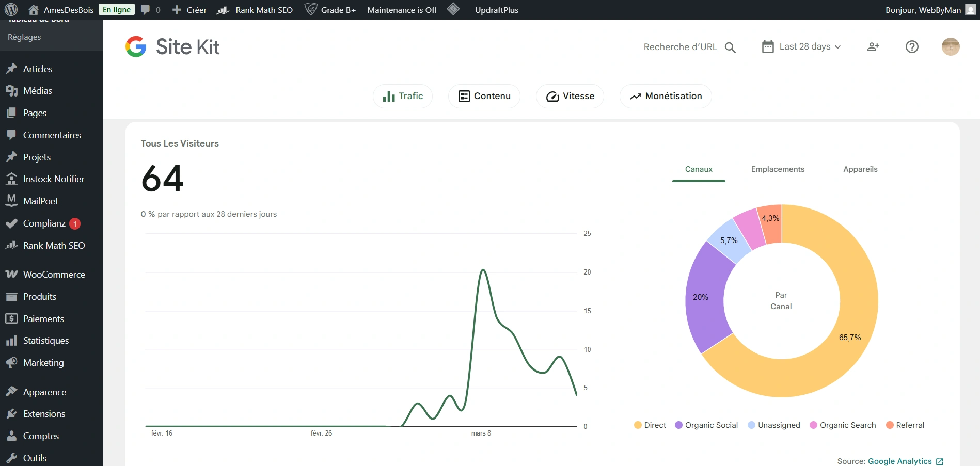Click the diamond icon in admin bar
The width and height of the screenshot is (980, 466).
click(453, 9)
